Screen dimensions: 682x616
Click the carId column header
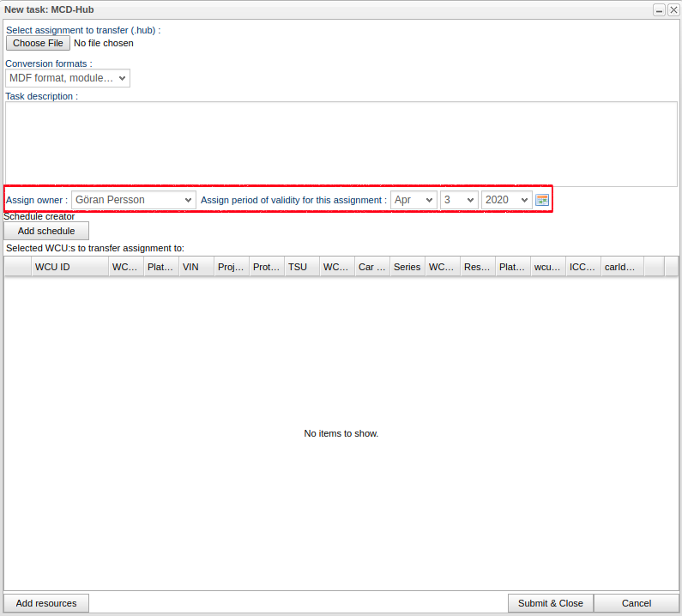621,267
